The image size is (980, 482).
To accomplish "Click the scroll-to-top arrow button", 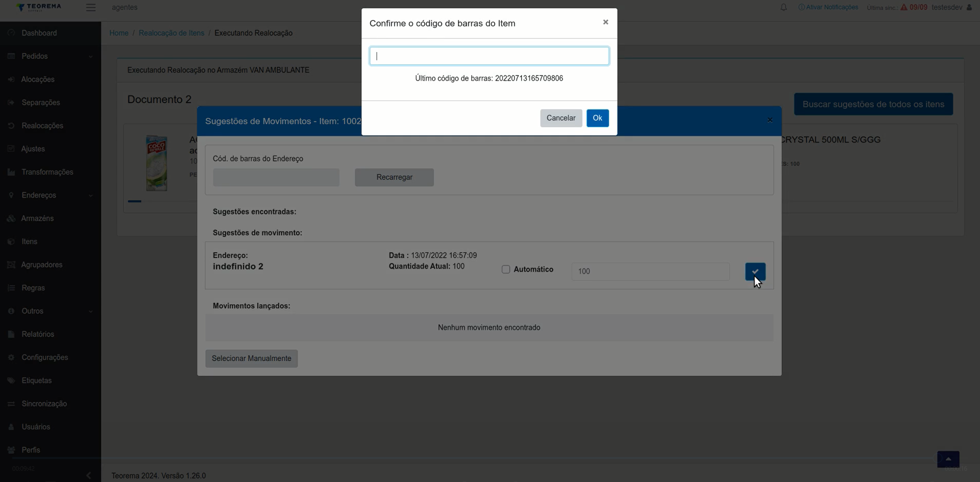I will pyautogui.click(x=948, y=459).
